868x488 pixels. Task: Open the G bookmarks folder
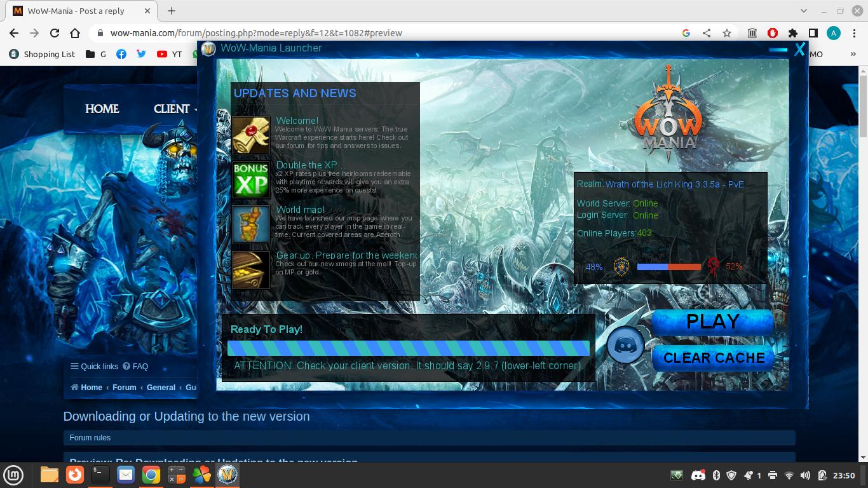[x=96, y=54]
